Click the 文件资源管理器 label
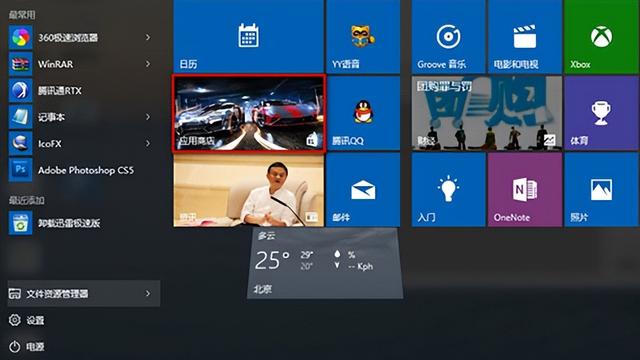Viewport: 640px width, 360px height. [57, 294]
